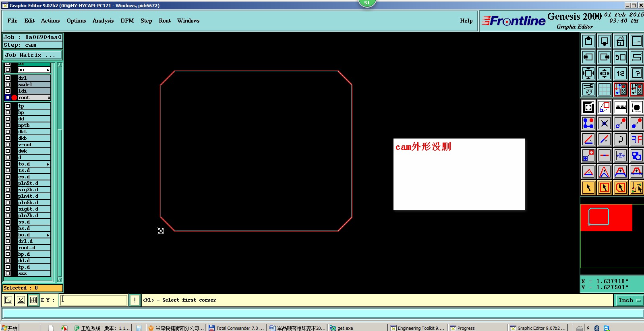The image size is (644, 331).
Task: Click the second coordinate mode button bottom left
Action: tap(21, 300)
